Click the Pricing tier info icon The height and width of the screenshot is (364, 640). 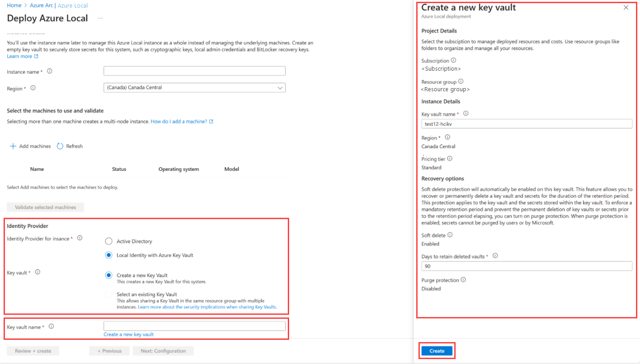(x=450, y=158)
